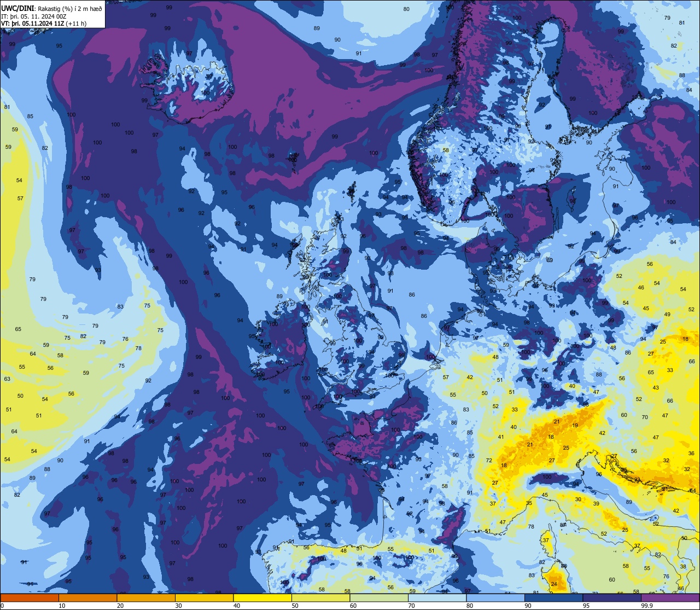
Task: Click the legend tick label '20'
Action: (x=120, y=606)
